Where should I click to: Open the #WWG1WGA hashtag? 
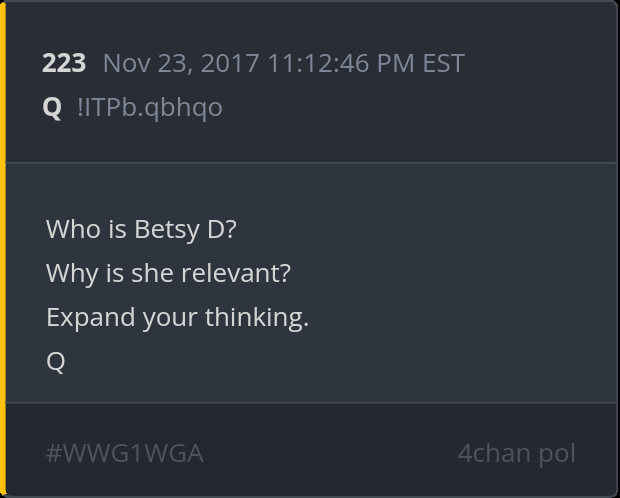click(125, 453)
